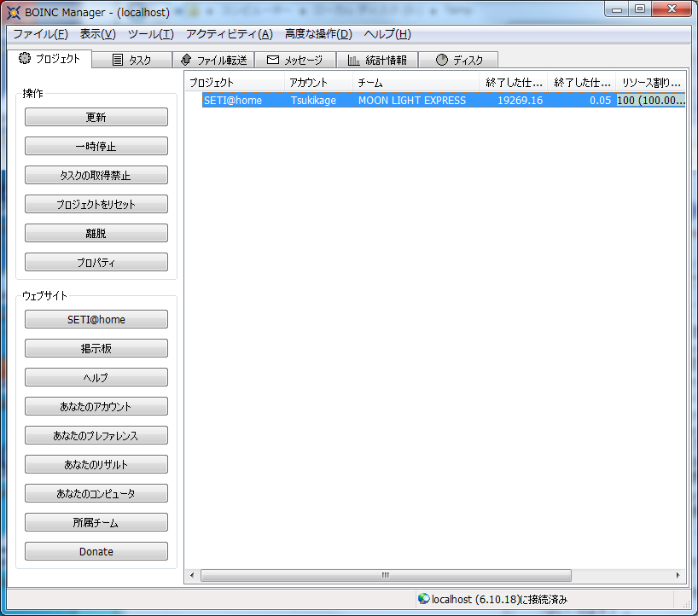The image size is (698, 616).
Task: Click the 0.05 average credit value
Action: point(600,100)
